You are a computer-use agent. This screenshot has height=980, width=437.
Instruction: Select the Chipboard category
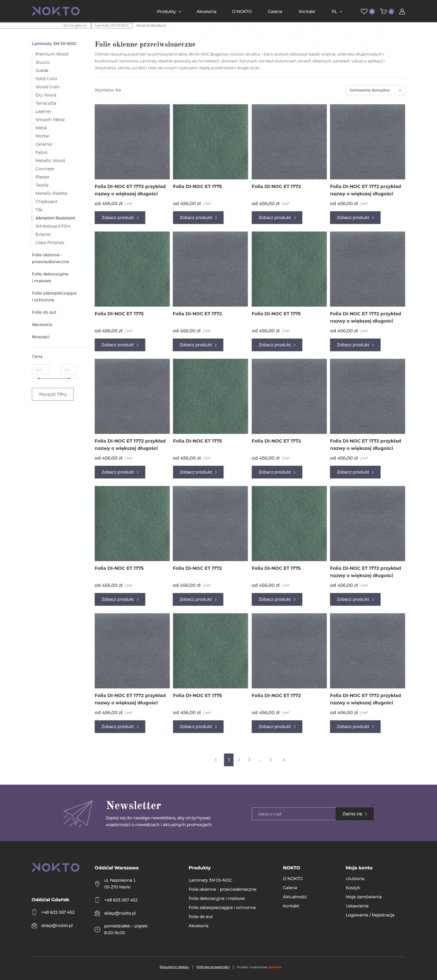(47, 202)
